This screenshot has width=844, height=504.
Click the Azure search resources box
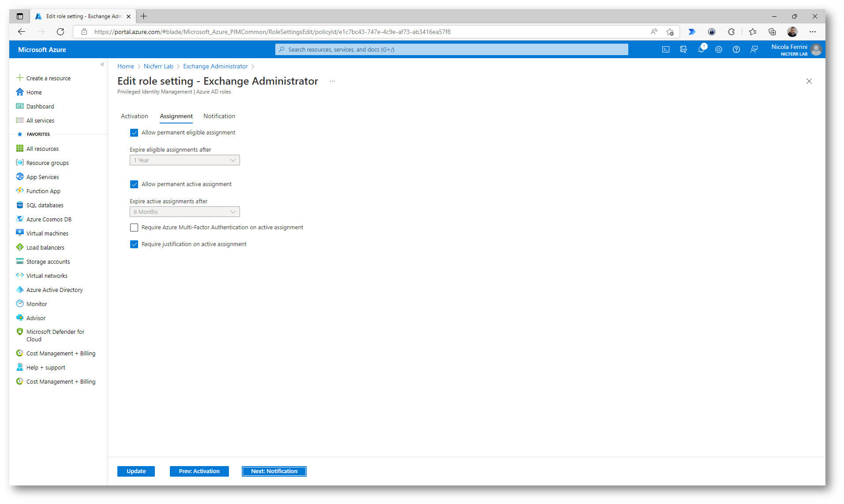pyautogui.click(x=451, y=49)
